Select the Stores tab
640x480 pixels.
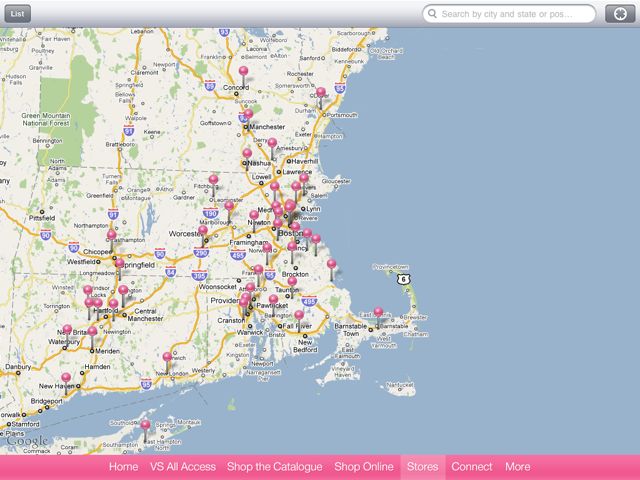tap(422, 467)
